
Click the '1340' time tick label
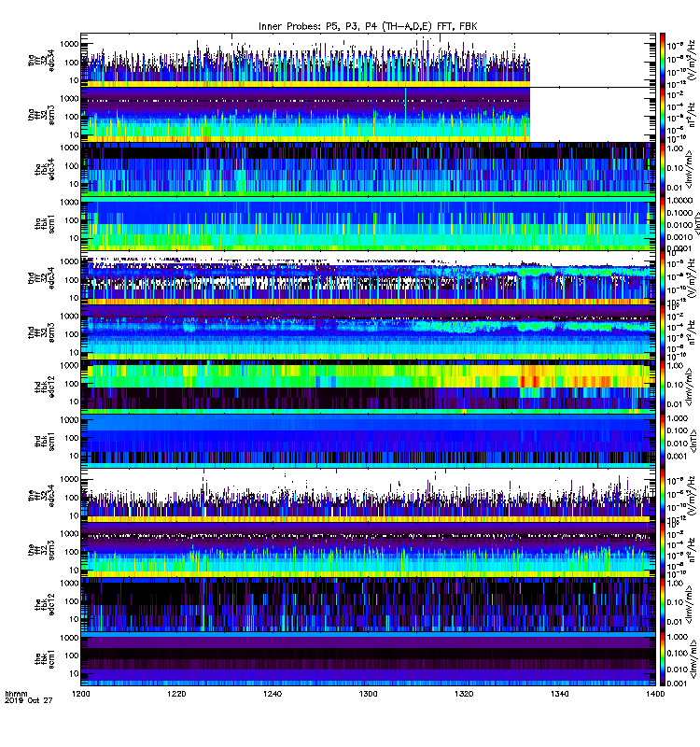tap(559, 694)
